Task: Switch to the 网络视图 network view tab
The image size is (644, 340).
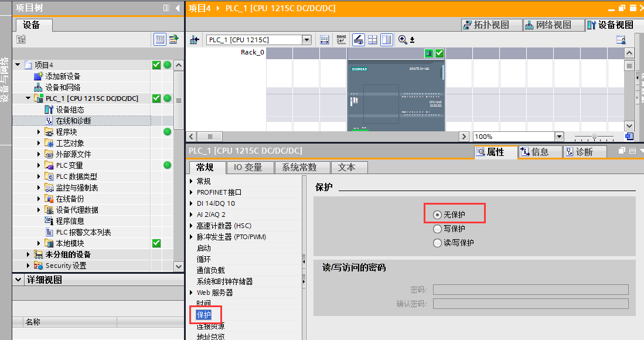Action: point(554,25)
